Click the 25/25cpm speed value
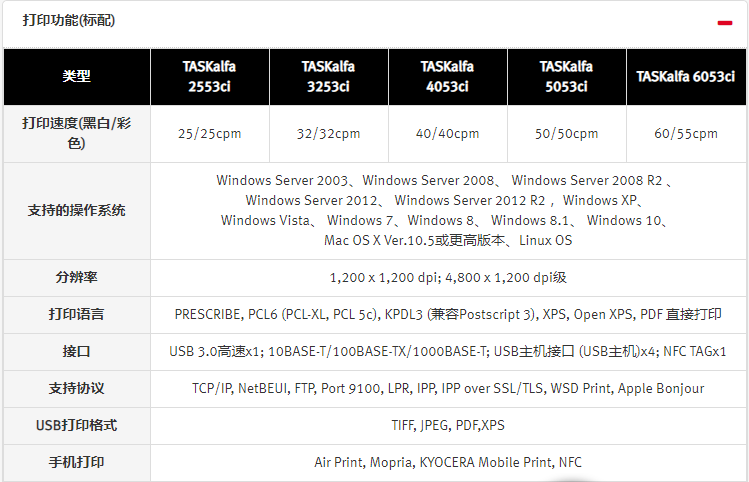The image size is (749, 482). click(209, 133)
